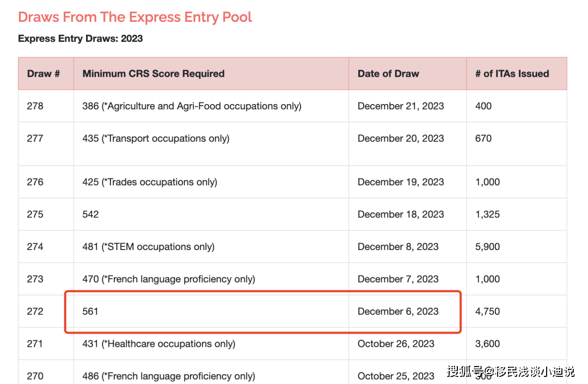
Task: Select the Transport occupations only entry
Action: click(156, 138)
